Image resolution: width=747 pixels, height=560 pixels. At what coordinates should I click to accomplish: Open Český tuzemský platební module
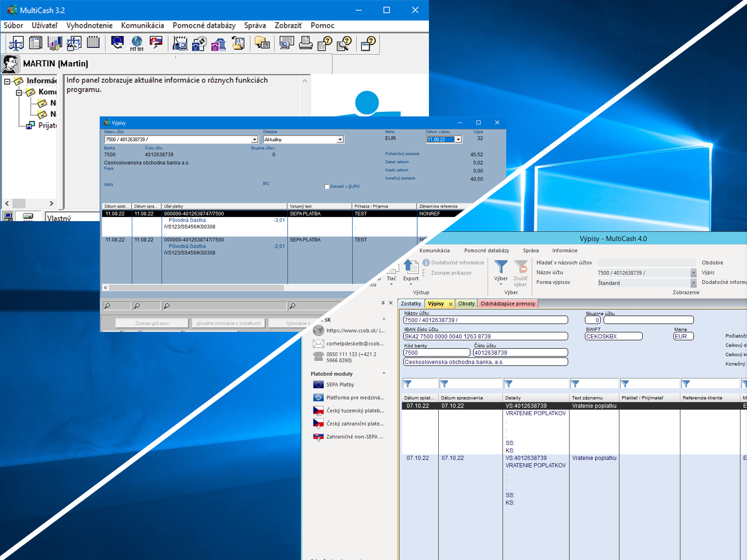(x=348, y=411)
